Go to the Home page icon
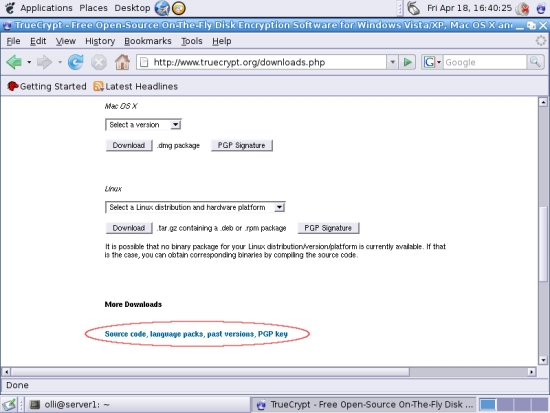Image resolution: width=550 pixels, height=413 pixels. click(x=122, y=62)
